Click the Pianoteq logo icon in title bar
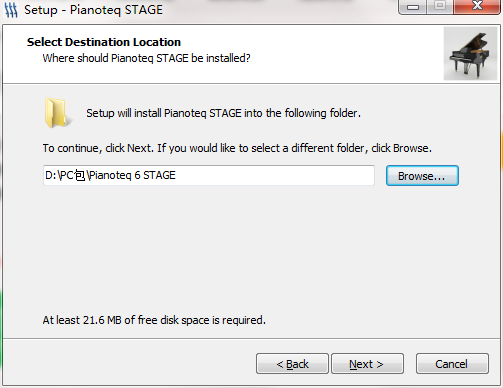Viewport: 503px width, 388px height. [11, 10]
